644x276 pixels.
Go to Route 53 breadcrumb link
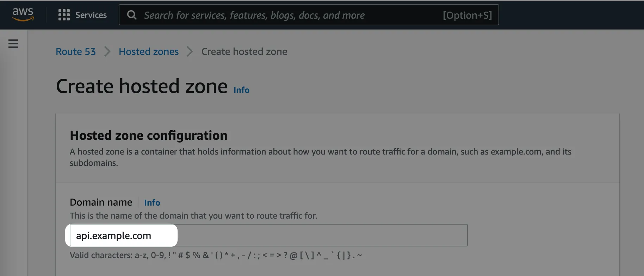click(x=76, y=52)
